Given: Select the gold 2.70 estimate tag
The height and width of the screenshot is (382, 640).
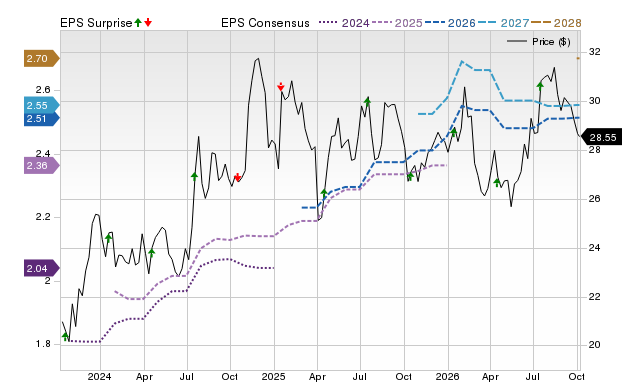Looking at the screenshot, I should click(x=42, y=59).
